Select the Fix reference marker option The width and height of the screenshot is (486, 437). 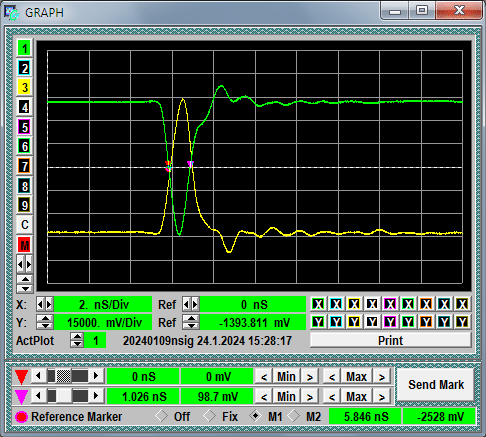[220, 416]
